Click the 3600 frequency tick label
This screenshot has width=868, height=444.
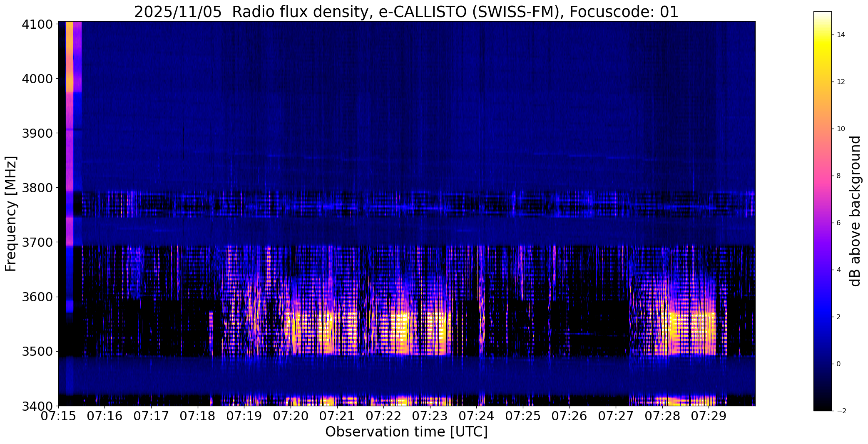37,297
